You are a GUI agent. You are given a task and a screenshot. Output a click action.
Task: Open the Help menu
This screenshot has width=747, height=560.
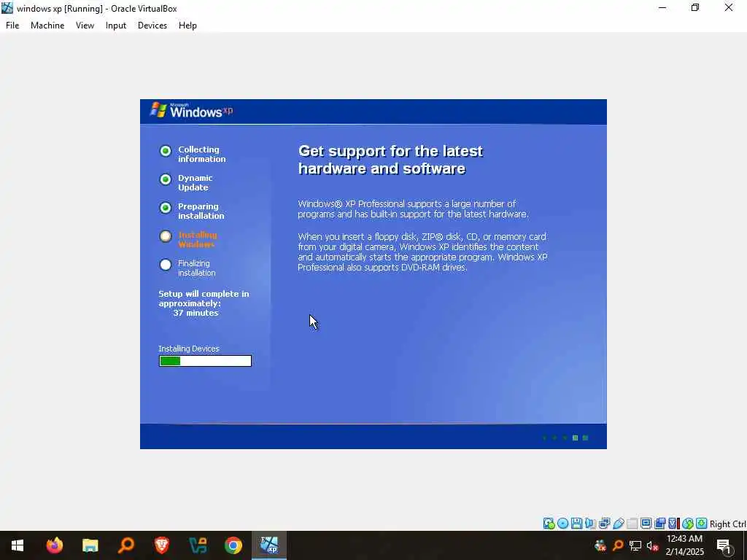(x=187, y=26)
